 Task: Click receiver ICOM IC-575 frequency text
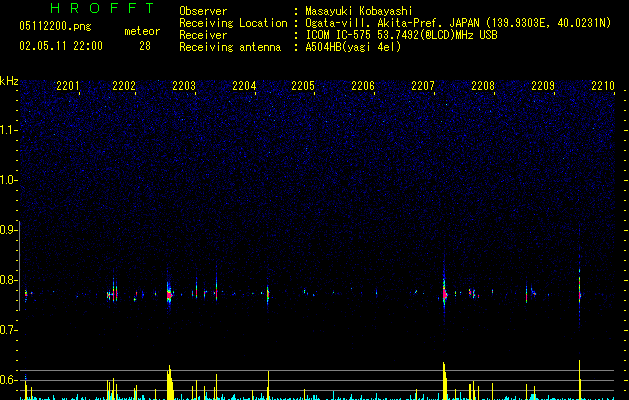[401, 35]
